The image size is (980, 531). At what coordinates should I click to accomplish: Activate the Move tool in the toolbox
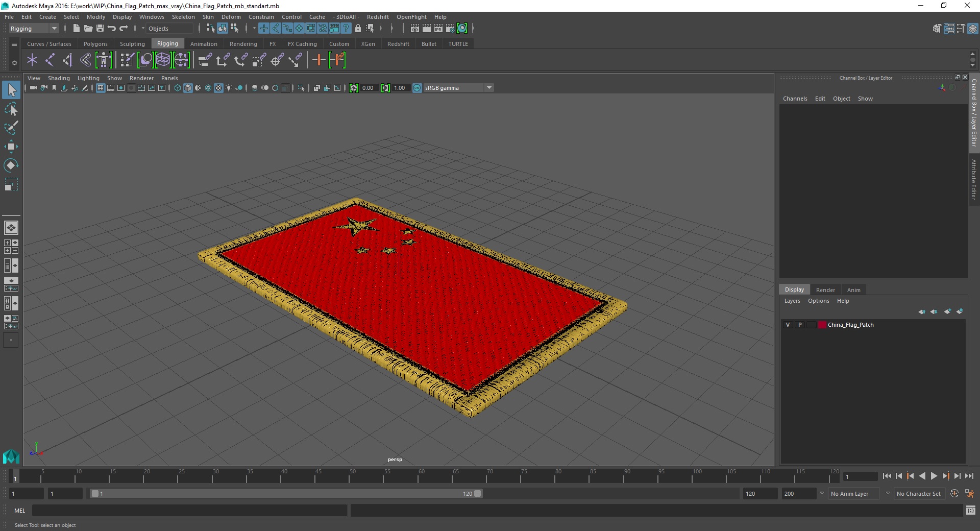[11, 147]
